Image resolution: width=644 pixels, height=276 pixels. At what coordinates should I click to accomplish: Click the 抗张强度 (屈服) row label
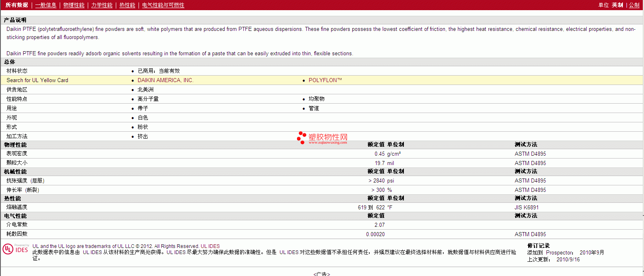[x=25, y=180]
